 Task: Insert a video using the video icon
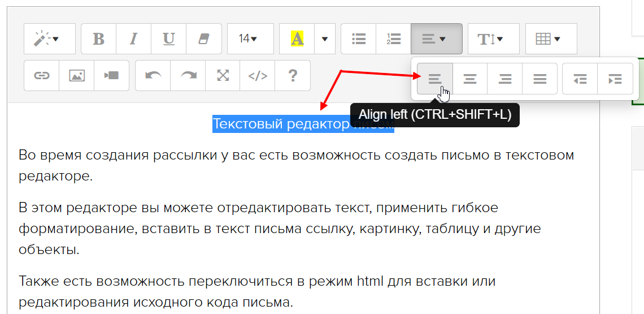[x=111, y=76]
